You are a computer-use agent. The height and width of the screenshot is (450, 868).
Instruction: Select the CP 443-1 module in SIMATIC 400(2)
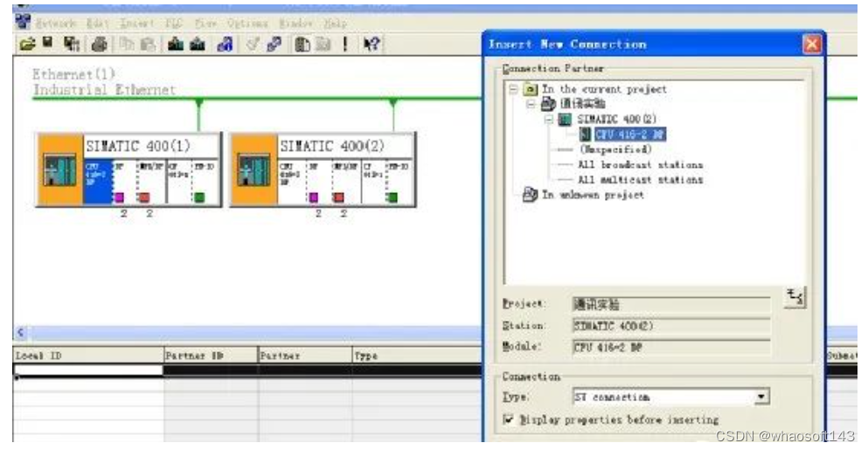(373, 182)
